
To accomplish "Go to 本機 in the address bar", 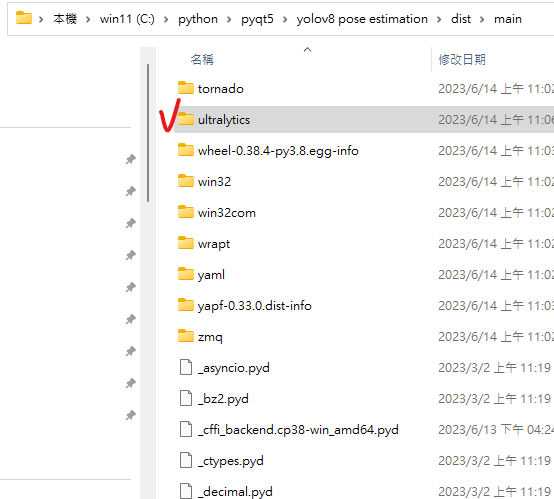I will click(65, 19).
